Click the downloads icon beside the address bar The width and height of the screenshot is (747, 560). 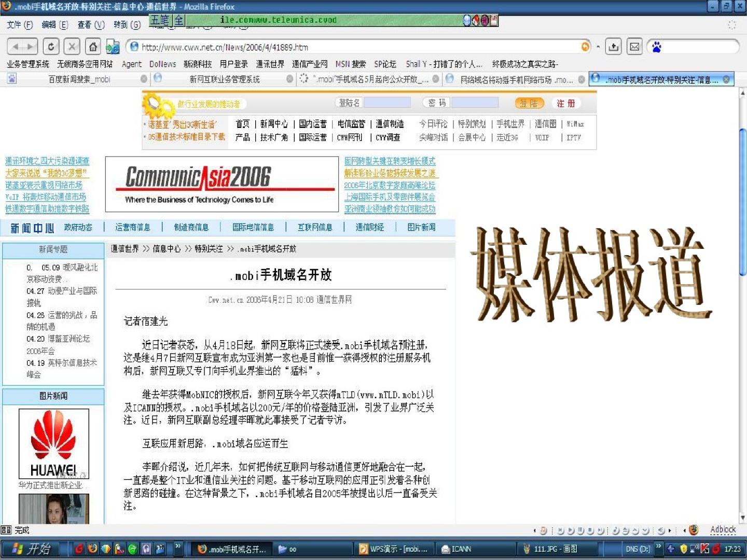(x=613, y=47)
